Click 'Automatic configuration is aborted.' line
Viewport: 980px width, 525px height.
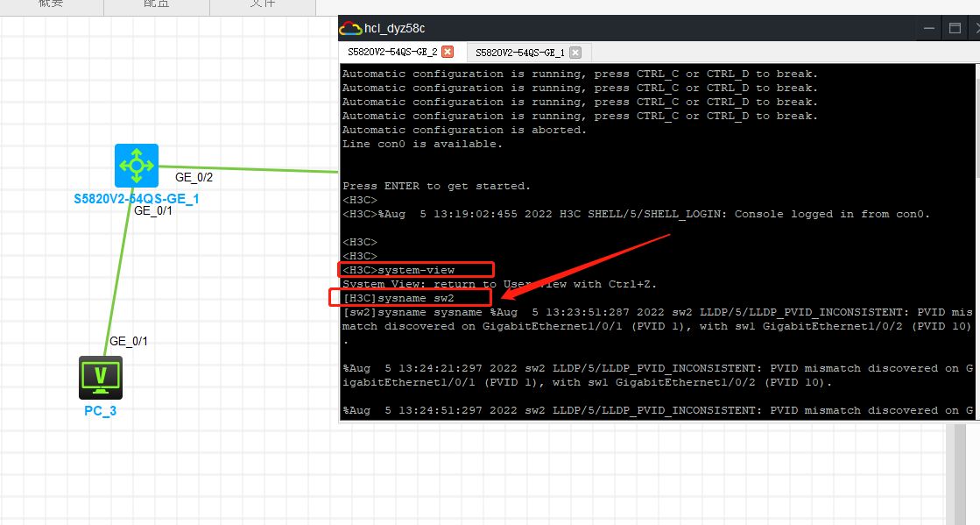(464, 131)
